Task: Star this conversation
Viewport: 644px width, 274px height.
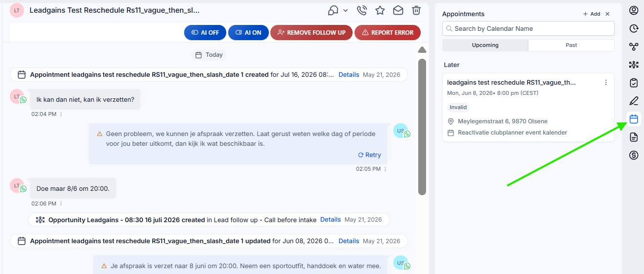Action: [x=380, y=10]
